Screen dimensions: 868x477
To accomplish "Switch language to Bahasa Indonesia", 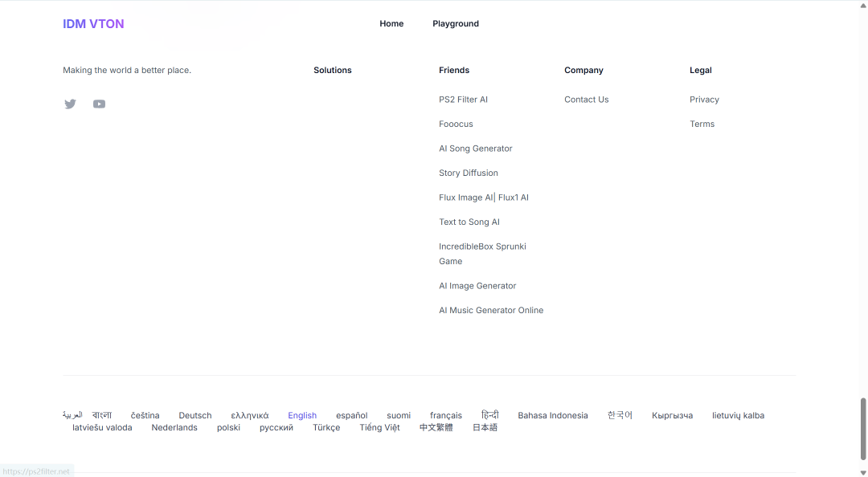I will [x=553, y=416].
